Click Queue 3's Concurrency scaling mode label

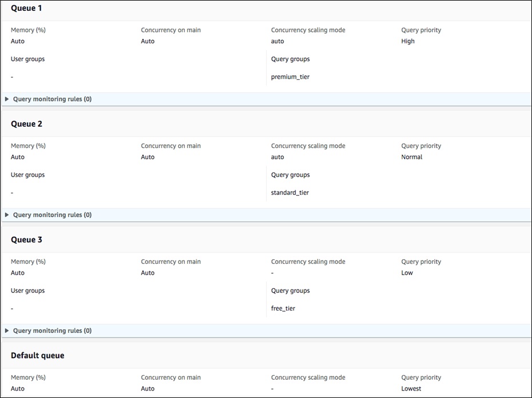[x=308, y=262]
